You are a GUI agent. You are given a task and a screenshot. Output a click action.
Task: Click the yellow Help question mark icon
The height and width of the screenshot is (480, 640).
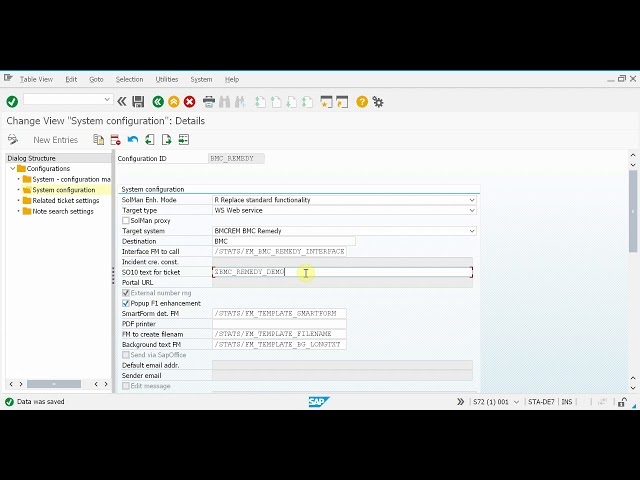(x=362, y=102)
